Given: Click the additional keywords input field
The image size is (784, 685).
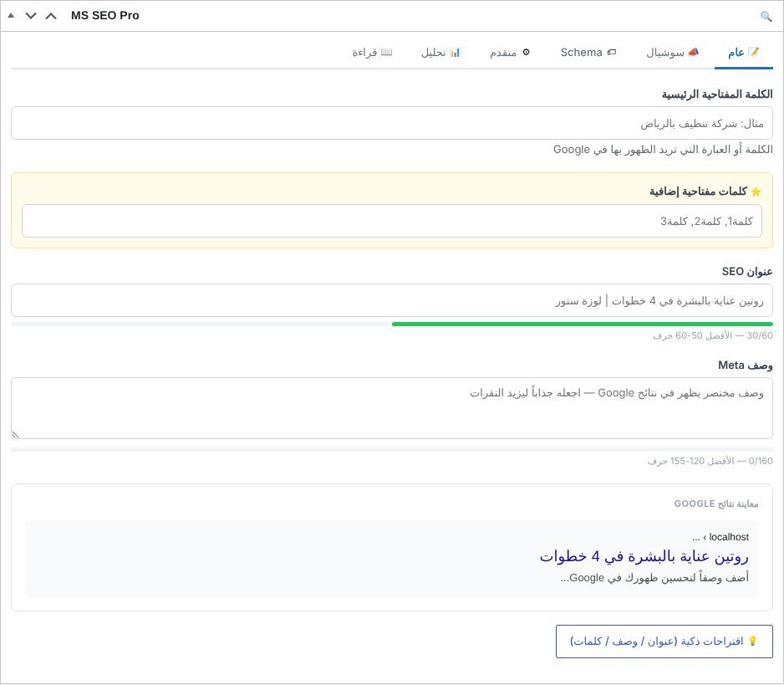Looking at the screenshot, I should (391, 221).
